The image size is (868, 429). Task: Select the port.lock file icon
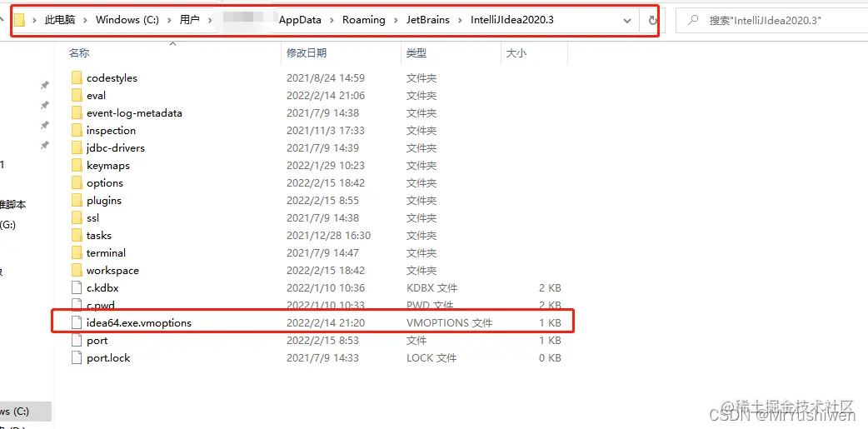77,358
